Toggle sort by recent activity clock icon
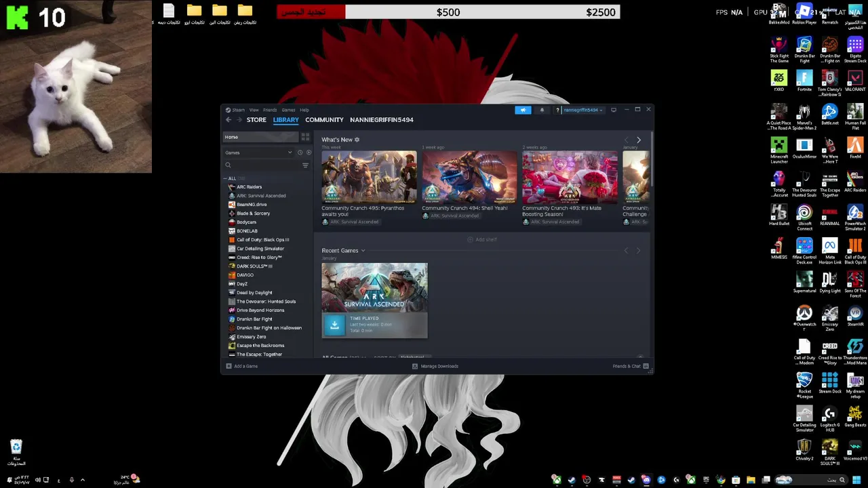Screen dimensions: 868x488 (300, 152)
